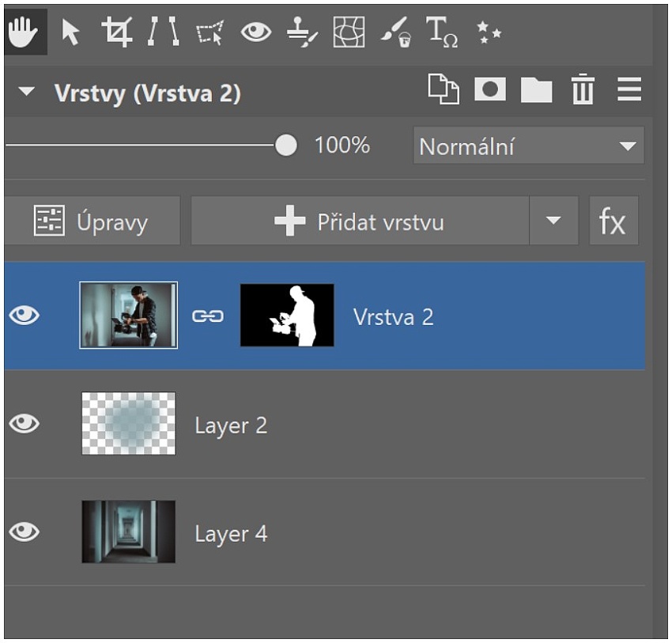Open the Normální blend mode dropdown
The height and width of the screenshot is (643, 672).
(528, 146)
